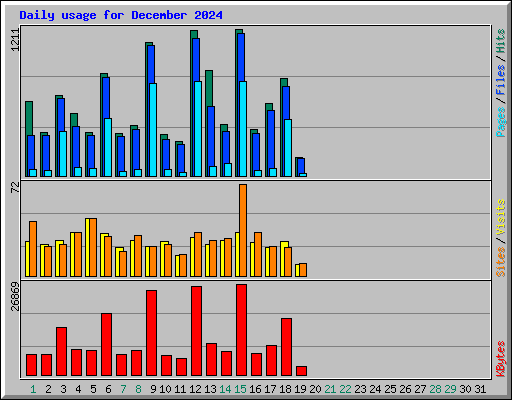
Task: Click the Visits legend label
Action: click(500, 218)
